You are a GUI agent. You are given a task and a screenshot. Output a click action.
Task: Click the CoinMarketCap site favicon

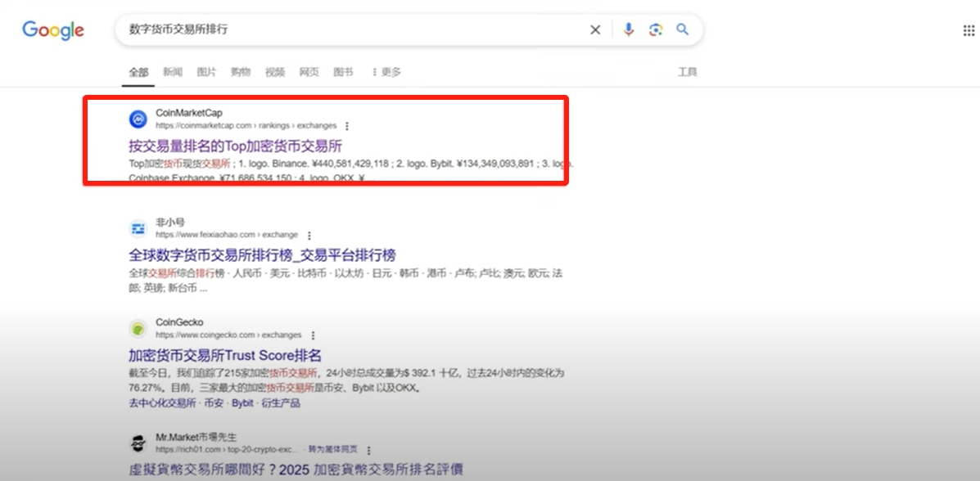click(x=138, y=119)
